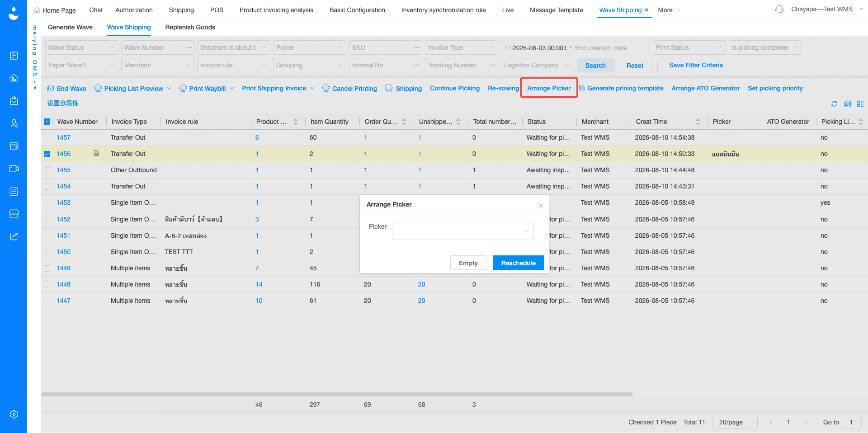868x433 pixels.
Task: Click the Shipping action button
Action: click(403, 89)
